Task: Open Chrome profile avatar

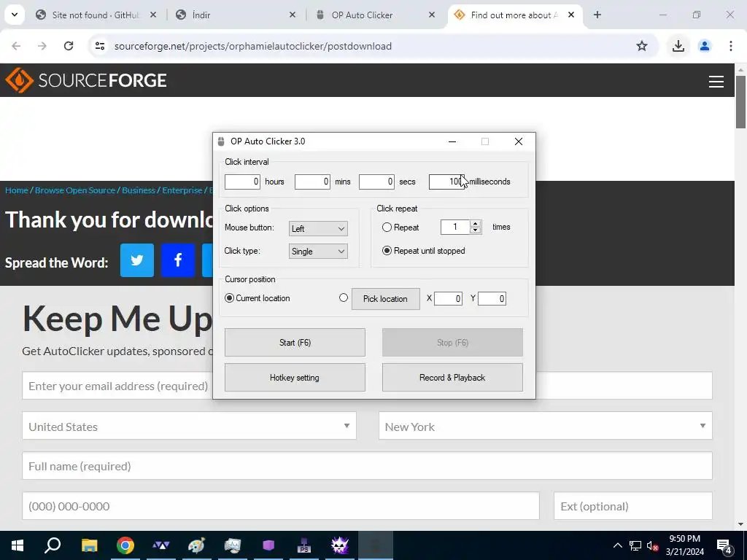Action: (704, 46)
